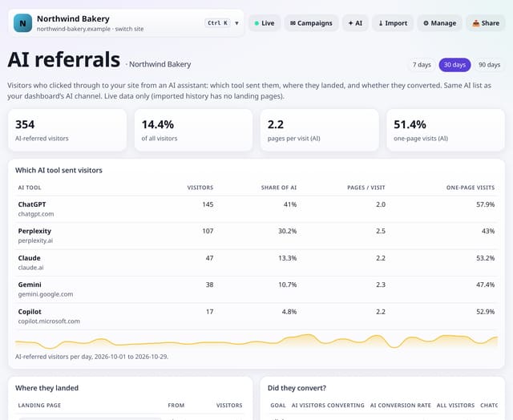Click the VISITORS column header in AI tool table
Screen dimensions: 513x420
pyautogui.click(x=200, y=188)
